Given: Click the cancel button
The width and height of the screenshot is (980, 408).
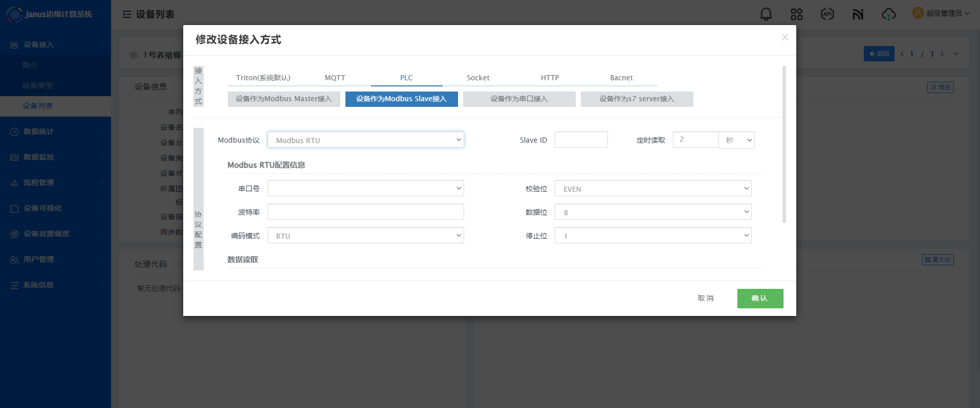Looking at the screenshot, I should 705,299.
